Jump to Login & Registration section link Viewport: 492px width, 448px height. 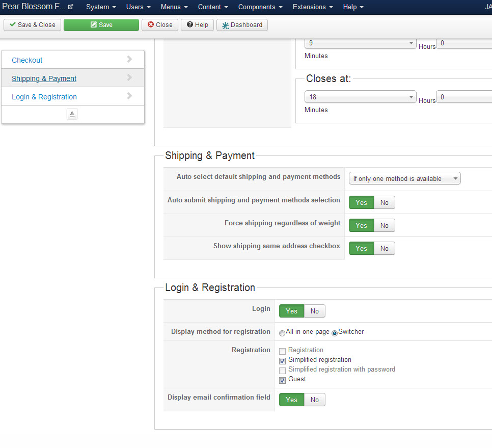(x=44, y=97)
